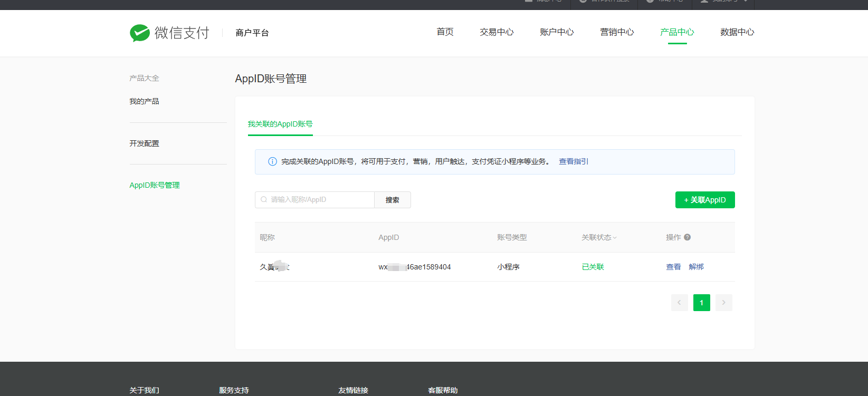The image size is (868, 396).
Task: Click the 账号类型 column header
Action: pyautogui.click(x=512, y=237)
